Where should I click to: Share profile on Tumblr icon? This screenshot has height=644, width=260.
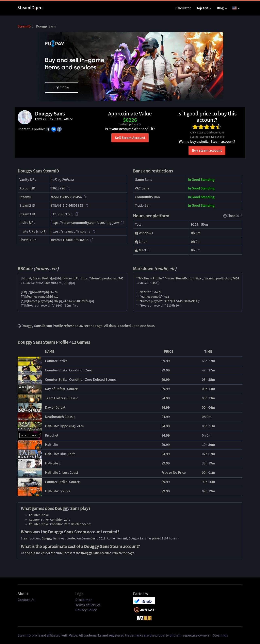pos(59,129)
